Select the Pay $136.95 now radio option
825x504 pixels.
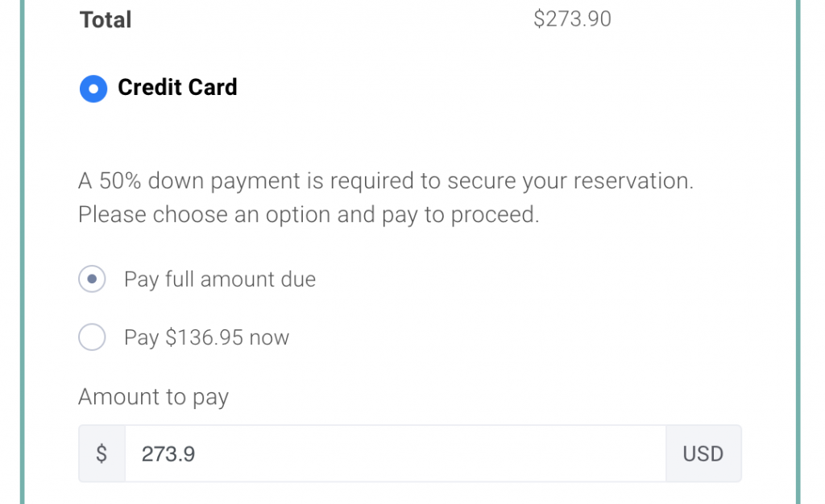point(92,337)
